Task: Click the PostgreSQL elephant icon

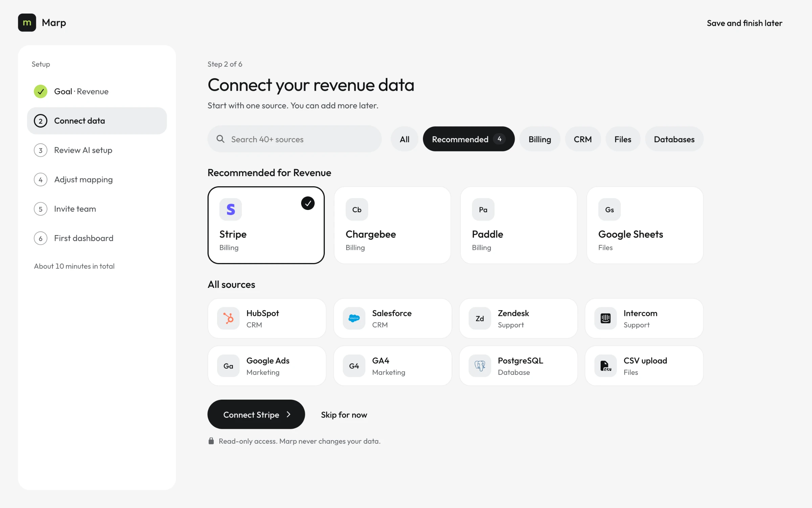Action: pos(480,366)
